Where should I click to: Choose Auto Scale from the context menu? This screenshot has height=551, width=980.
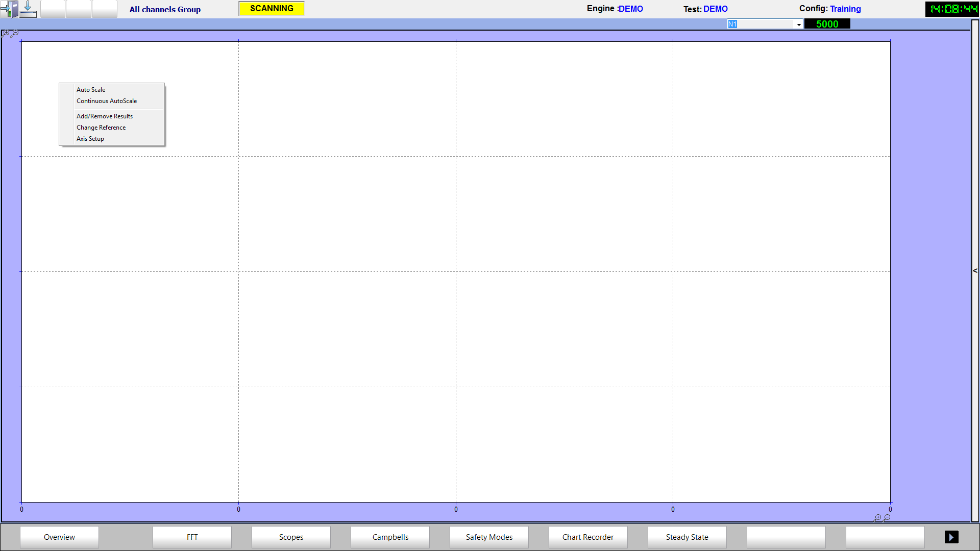pyautogui.click(x=91, y=90)
